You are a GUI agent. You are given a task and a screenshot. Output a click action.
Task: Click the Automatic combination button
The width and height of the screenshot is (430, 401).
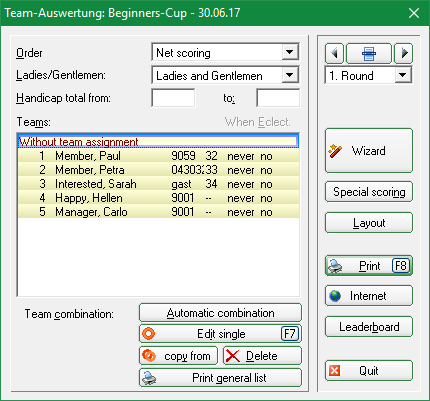pos(220,313)
